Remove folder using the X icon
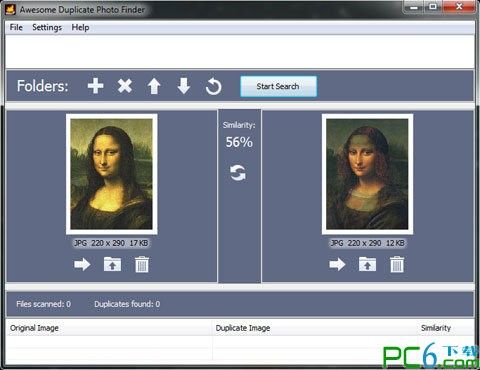 (125, 86)
